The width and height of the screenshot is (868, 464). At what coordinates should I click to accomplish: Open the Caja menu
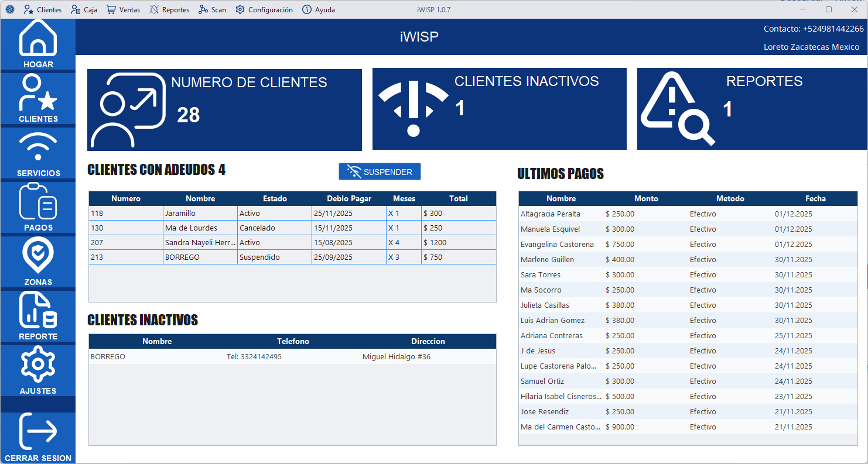click(x=83, y=9)
